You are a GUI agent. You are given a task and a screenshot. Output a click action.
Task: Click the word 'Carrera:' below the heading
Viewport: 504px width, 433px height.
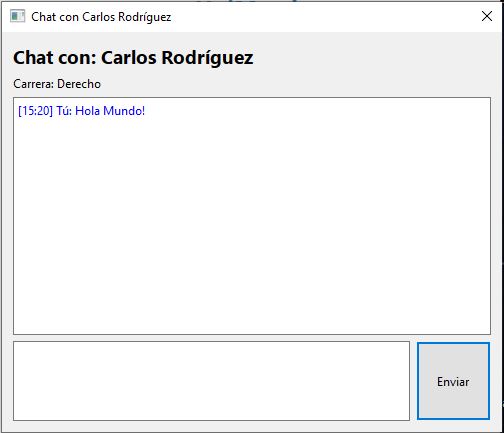click(x=34, y=84)
